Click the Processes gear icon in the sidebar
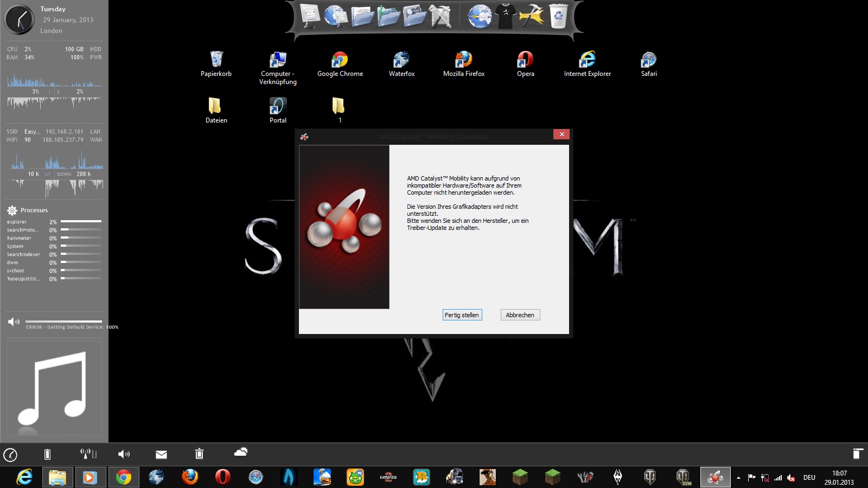The height and width of the screenshot is (488, 868). [12, 210]
